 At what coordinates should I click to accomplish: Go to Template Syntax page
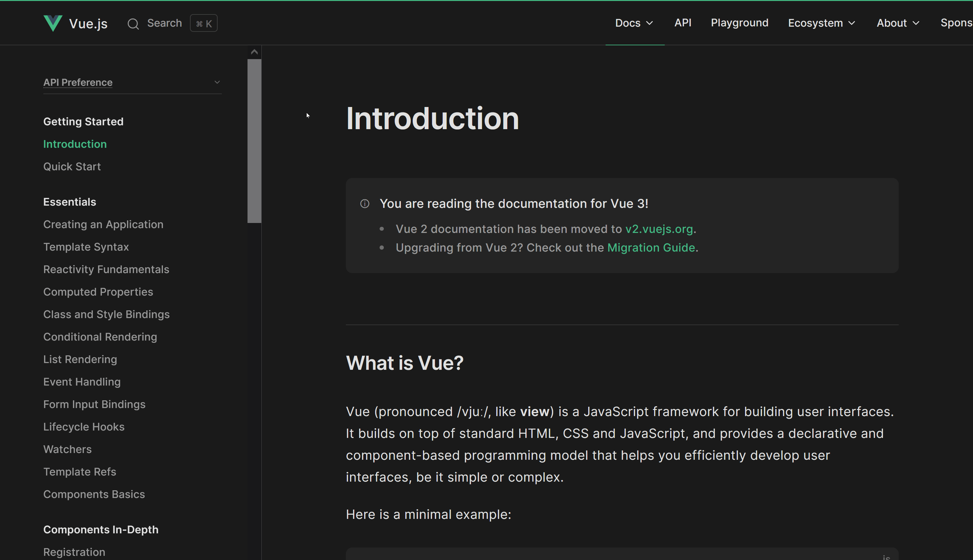point(86,247)
